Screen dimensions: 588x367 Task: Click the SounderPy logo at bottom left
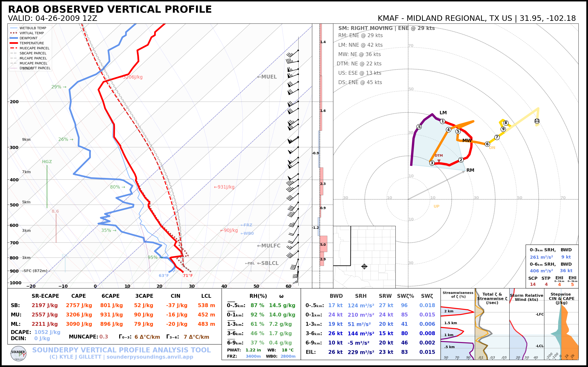pyautogui.click(x=18, y=354)
